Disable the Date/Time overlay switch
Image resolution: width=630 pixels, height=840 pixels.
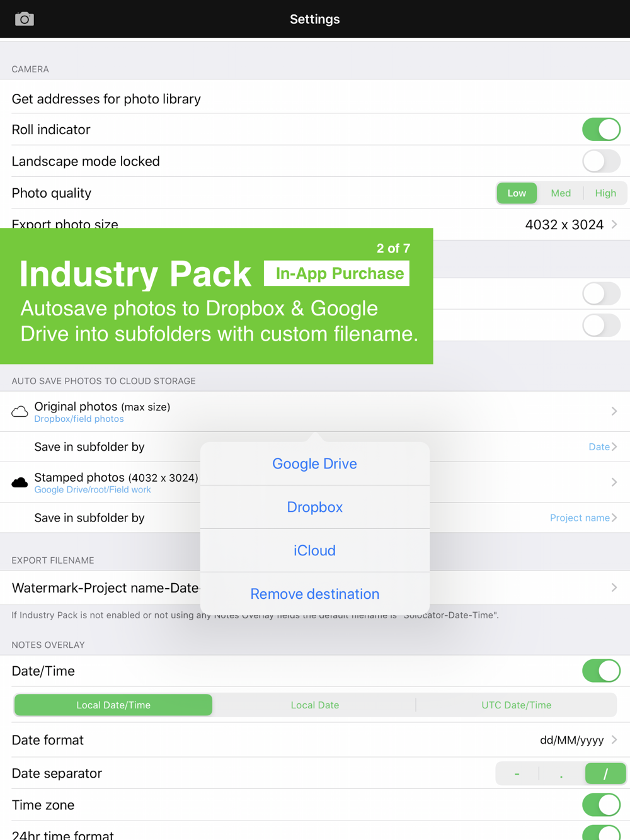[x=601, y=671]
